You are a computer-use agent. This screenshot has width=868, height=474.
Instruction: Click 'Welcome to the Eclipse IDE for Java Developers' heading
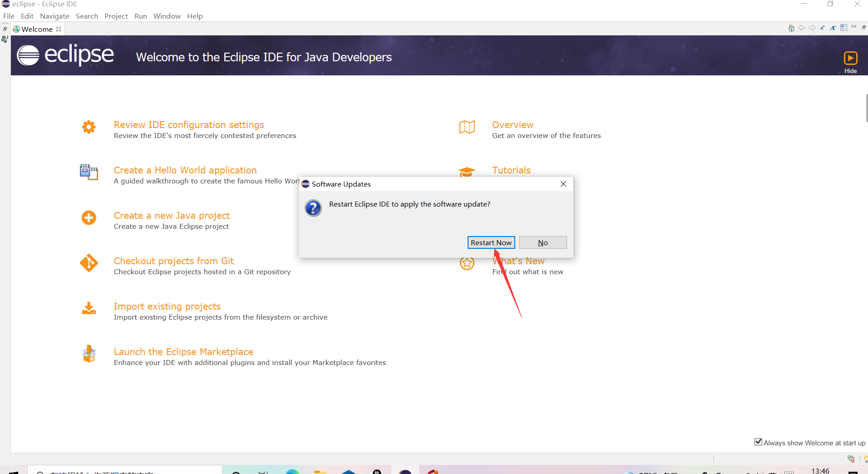(264, 57)
